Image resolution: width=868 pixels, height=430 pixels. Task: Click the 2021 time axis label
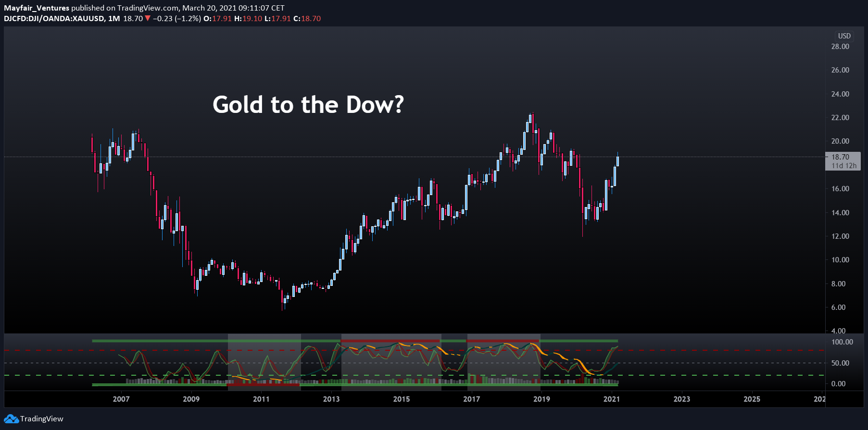coord(612,399)
